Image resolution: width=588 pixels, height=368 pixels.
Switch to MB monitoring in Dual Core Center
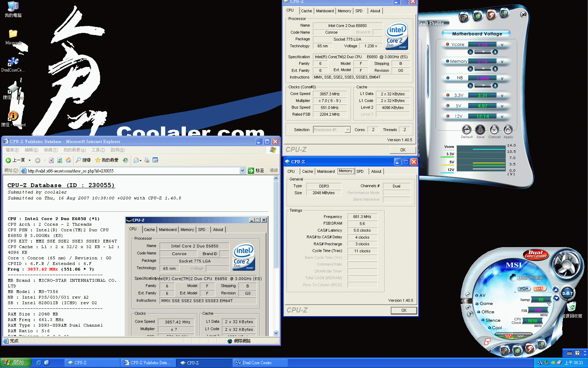coord(539,289)
